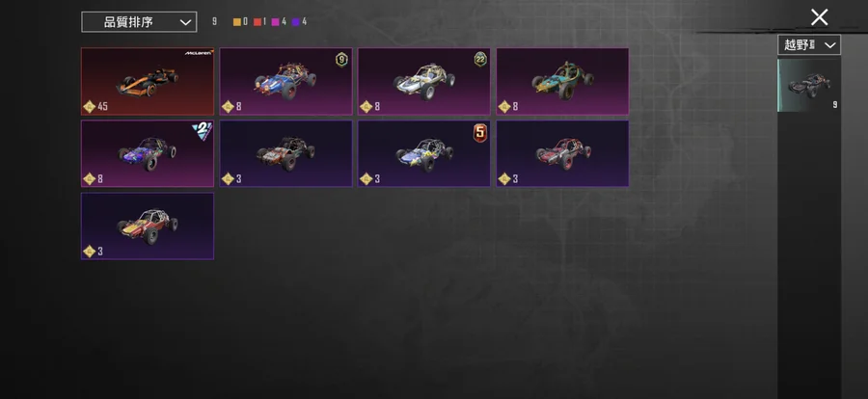The image size is (868, 399).
Task: Click the purple quality count swatch
Action: [296, 22]
